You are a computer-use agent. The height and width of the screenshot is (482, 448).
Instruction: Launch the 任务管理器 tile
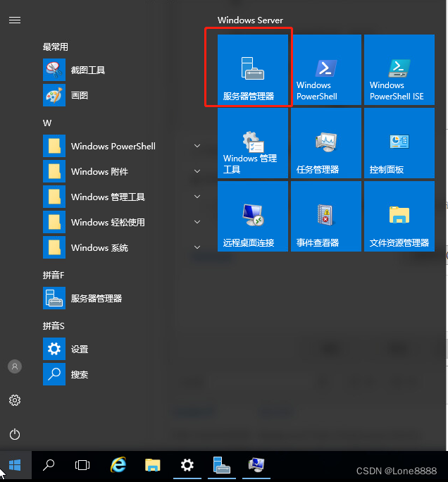(326, 143)
